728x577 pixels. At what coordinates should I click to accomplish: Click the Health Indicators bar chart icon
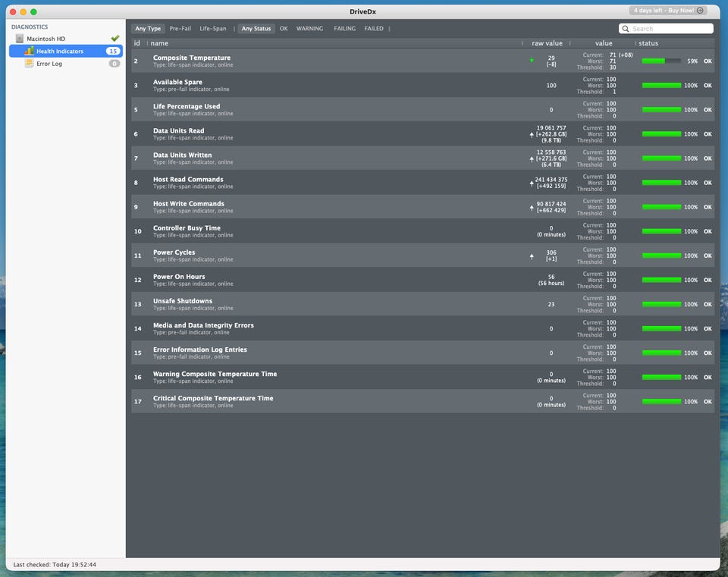tap(29, 51)
